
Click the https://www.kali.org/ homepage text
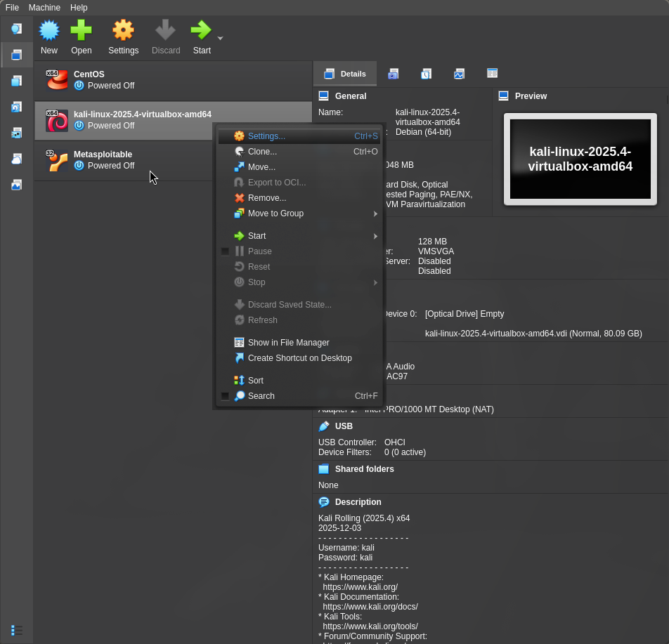360,587
